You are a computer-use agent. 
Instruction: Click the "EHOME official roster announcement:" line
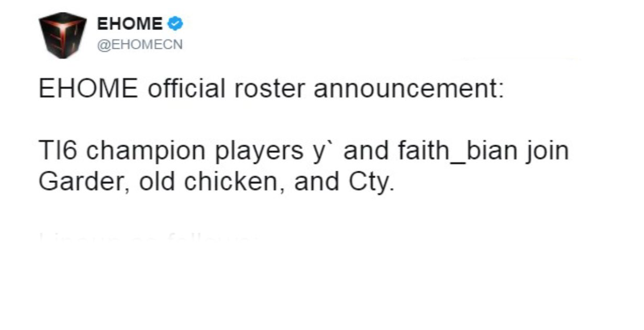271,89
